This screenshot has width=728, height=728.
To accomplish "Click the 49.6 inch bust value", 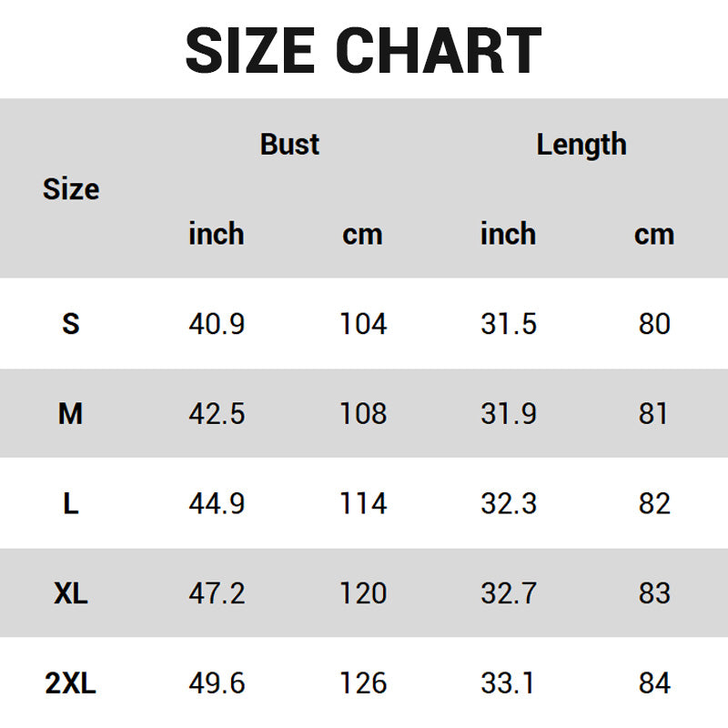I will [x=217, y=683].
